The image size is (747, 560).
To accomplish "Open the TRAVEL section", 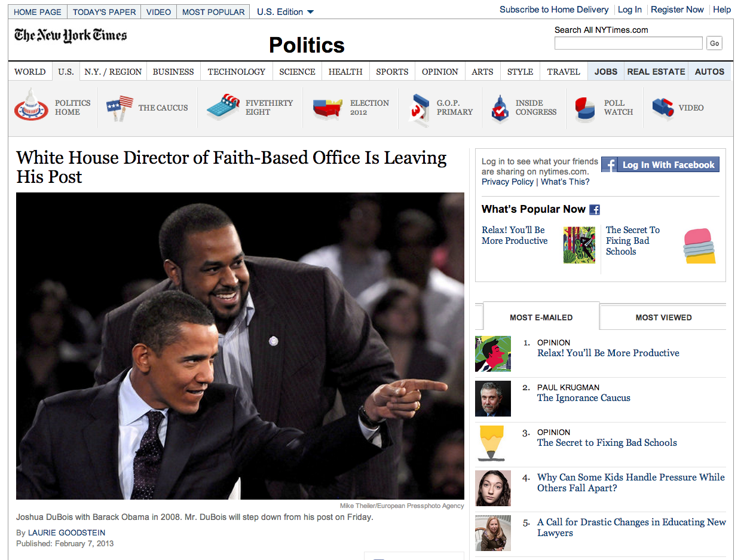I will [x=564, y=72].
